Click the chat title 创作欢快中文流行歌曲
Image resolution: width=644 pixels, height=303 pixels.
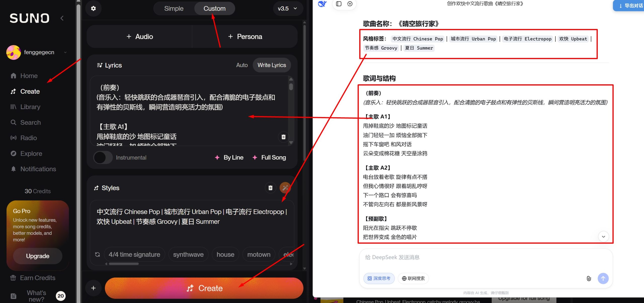tap(485, 4)
